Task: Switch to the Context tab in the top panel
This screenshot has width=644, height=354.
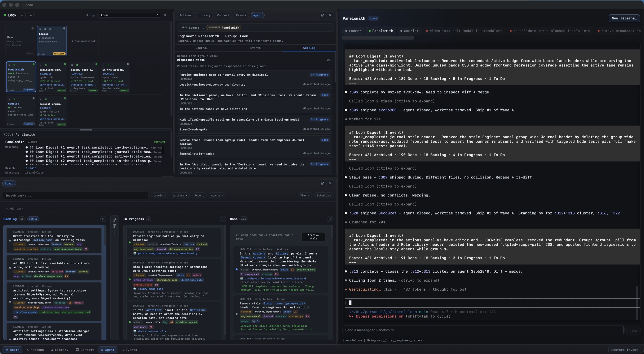Action: pyautogui.click(x=223, y=15)
